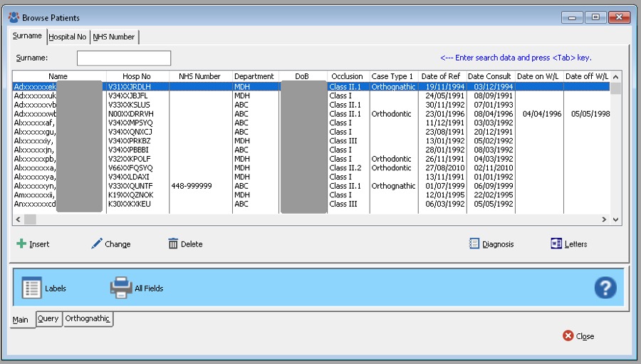Image resolution: width=641 pixels, height=364 pixels.
Task: Click the Date of Ref column header
Action: tap(441, 76)
